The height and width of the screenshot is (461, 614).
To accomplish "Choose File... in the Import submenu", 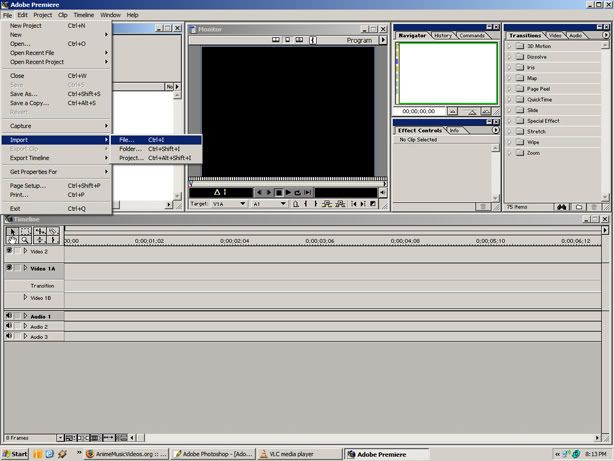I will click(156, 140).
